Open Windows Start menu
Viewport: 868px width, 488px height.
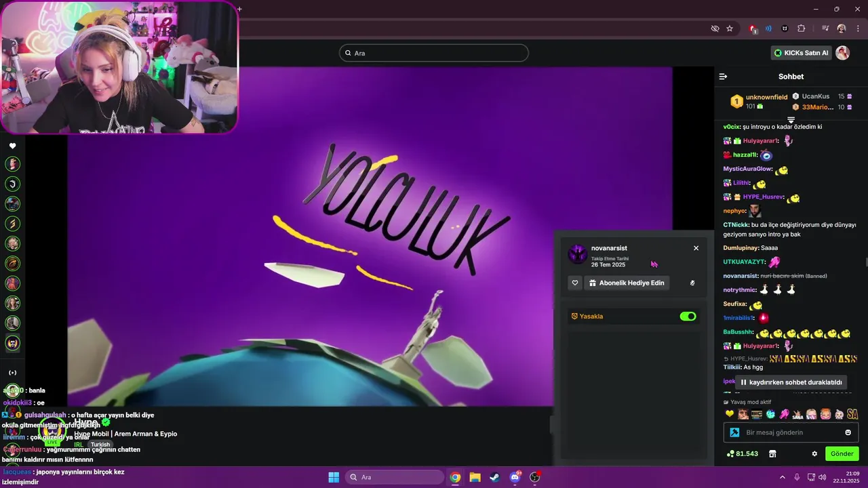pyautogui.click(x=334, y=477)
